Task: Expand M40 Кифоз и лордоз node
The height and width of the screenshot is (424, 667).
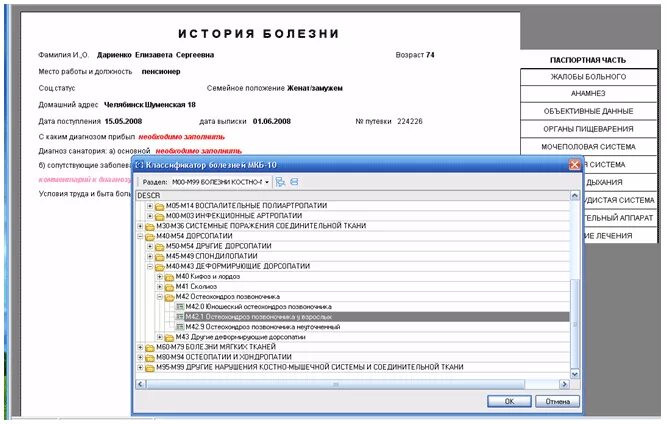Action: [x=160, y=277]
